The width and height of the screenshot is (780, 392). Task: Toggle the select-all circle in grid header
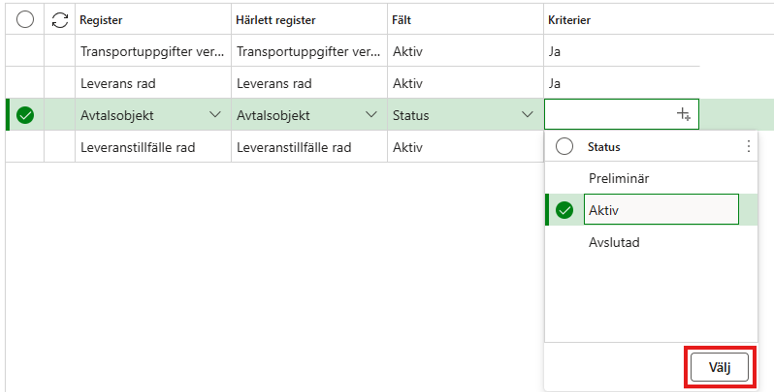click(x=25, y=19)
